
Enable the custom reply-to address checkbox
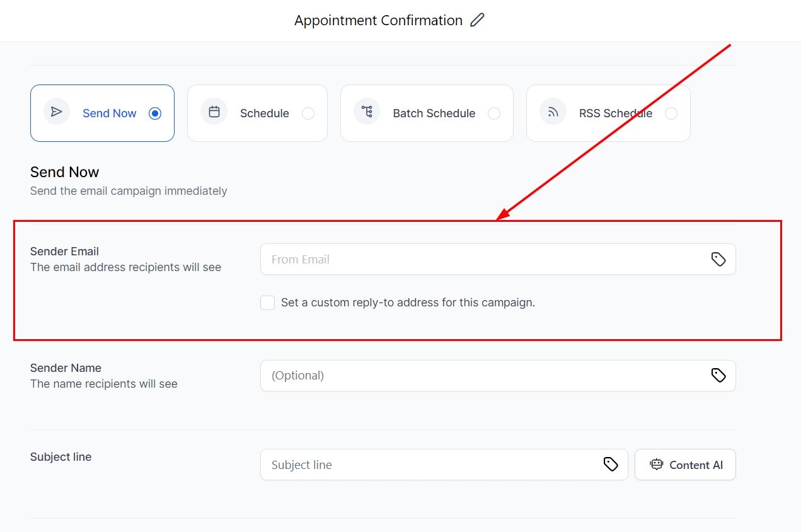(x=268, y=303)
